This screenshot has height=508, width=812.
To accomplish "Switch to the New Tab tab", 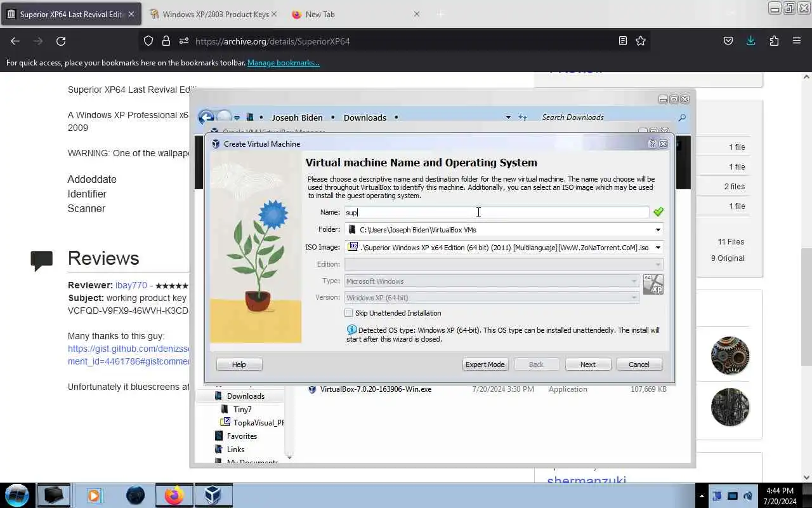I will (355, 14).
